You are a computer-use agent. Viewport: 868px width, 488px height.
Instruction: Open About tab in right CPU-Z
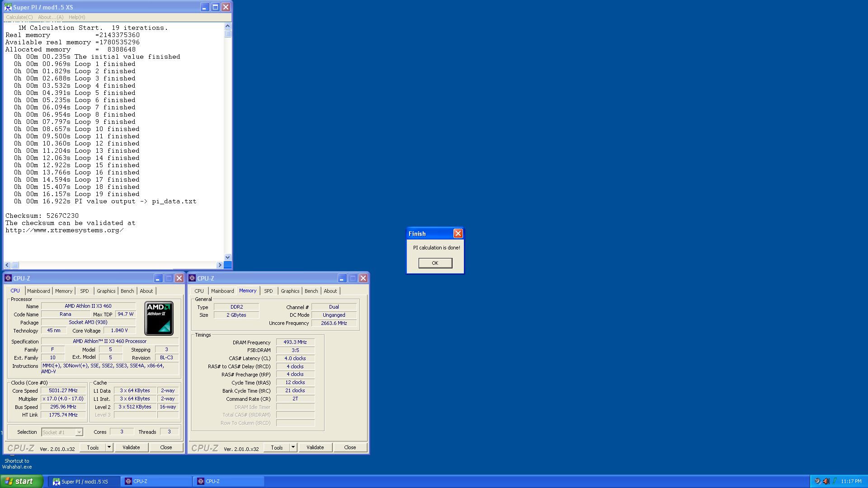(330, 291)
